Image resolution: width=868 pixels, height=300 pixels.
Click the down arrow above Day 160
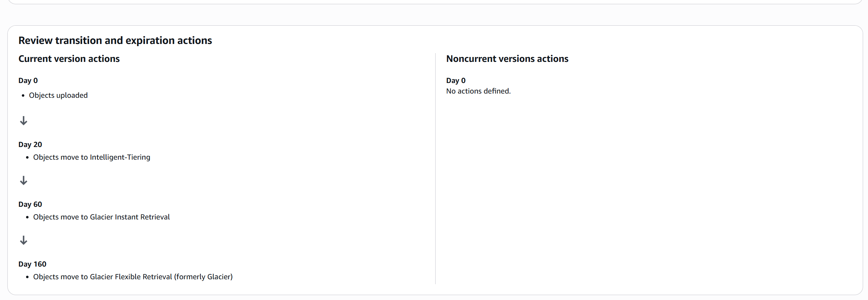[x=24, y=241]
